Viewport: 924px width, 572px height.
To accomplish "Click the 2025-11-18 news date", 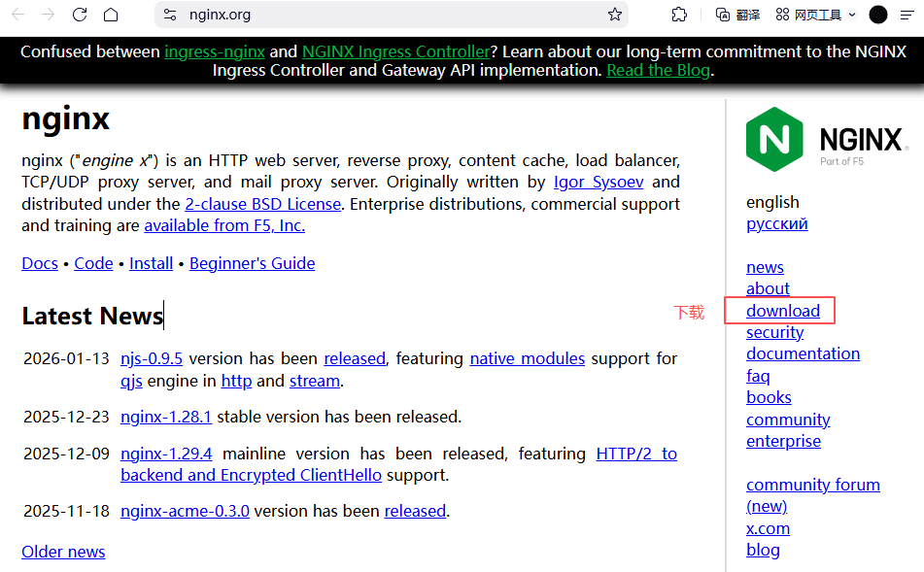I will point(67,512).
